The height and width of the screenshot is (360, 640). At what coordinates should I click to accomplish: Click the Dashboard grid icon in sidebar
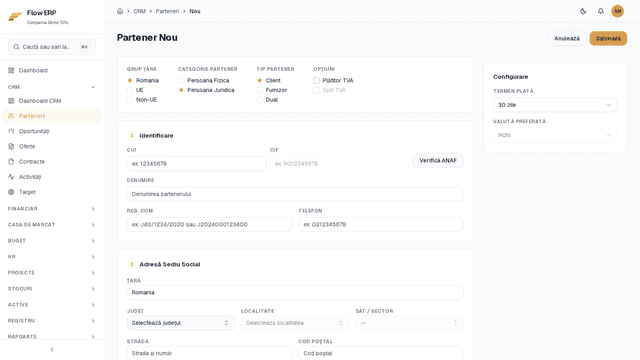(x=11, y=70)
